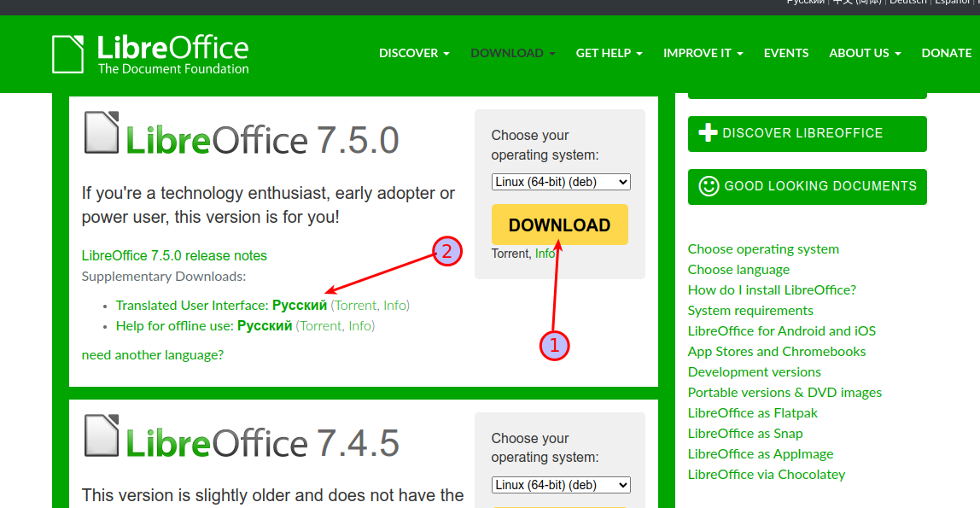The width and height of the screenshot is (980, 508).
Task: Open 'Choose operating system' sidebar link
Action: (x=763, y=248)
